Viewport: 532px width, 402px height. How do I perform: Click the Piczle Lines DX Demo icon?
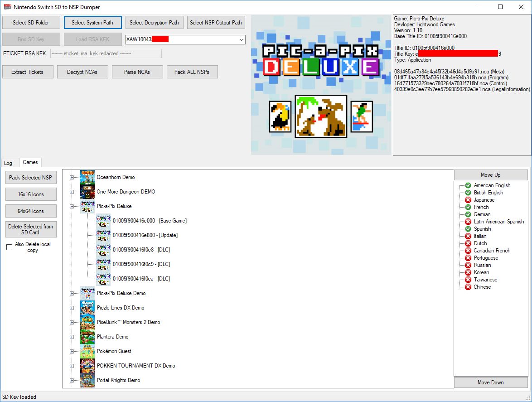(87, 308)
